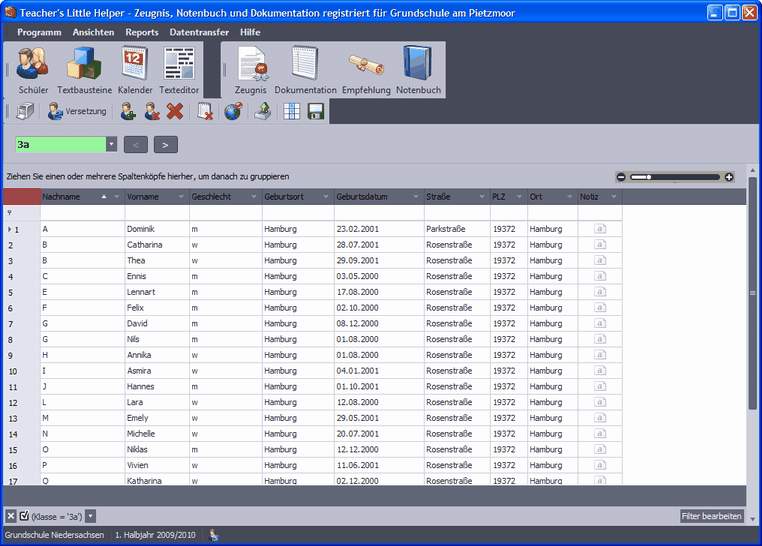Open the Notiz column filter dropdown
The image size is (762, 546).
614,197
